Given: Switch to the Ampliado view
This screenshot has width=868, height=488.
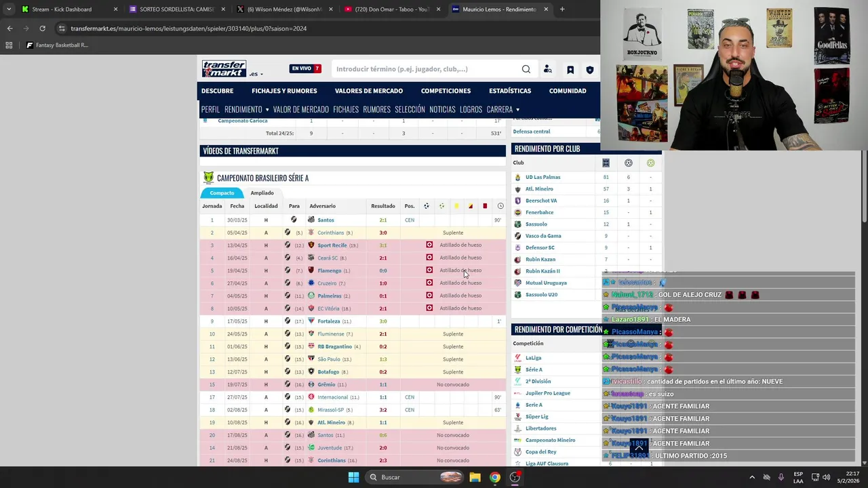Looking at the screenshot, I should [262, 193].
